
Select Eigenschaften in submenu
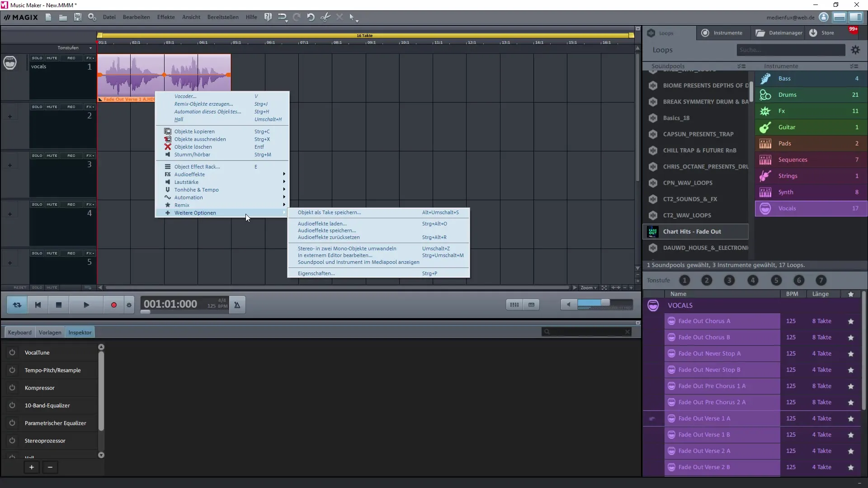click(x=378, y=273)
